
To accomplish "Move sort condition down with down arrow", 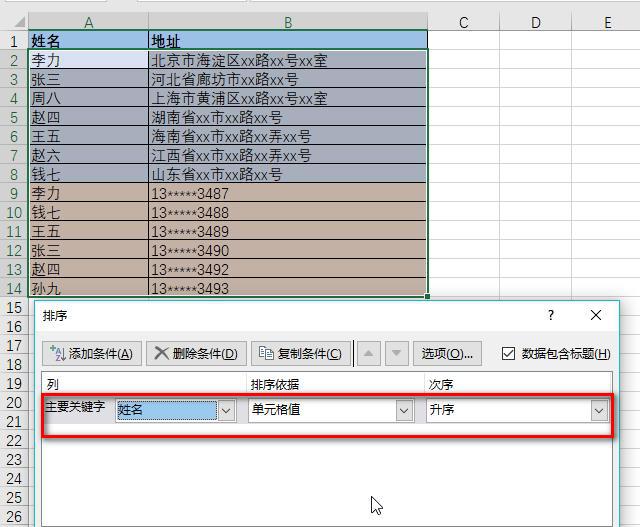I will pyautogui.click(x=396, y=354).
